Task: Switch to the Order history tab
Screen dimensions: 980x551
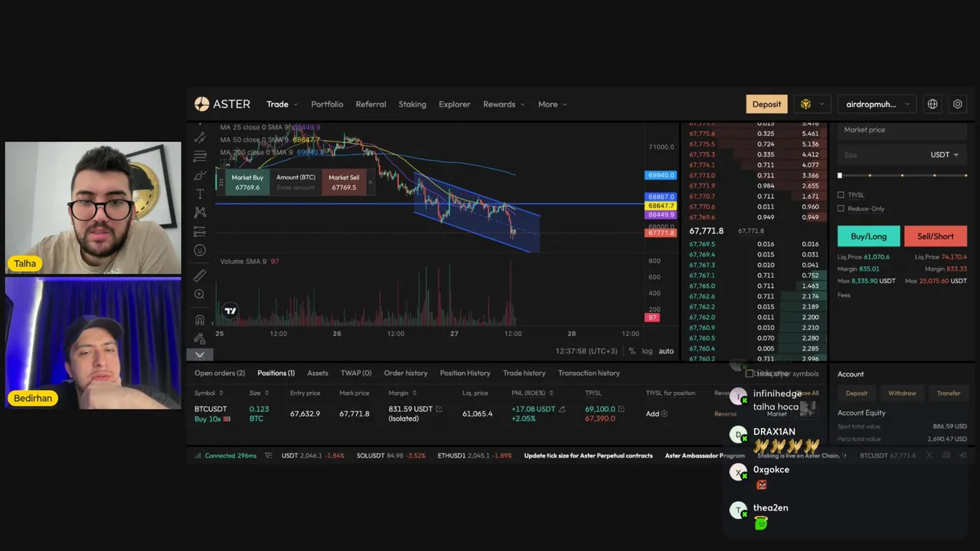Action: pos(406,373)
